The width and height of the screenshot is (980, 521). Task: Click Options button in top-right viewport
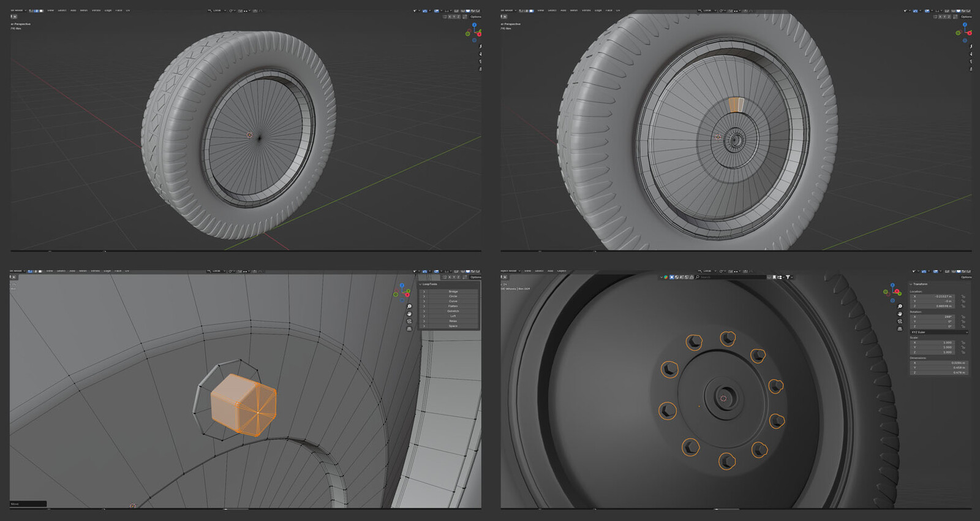coord(967,17)
